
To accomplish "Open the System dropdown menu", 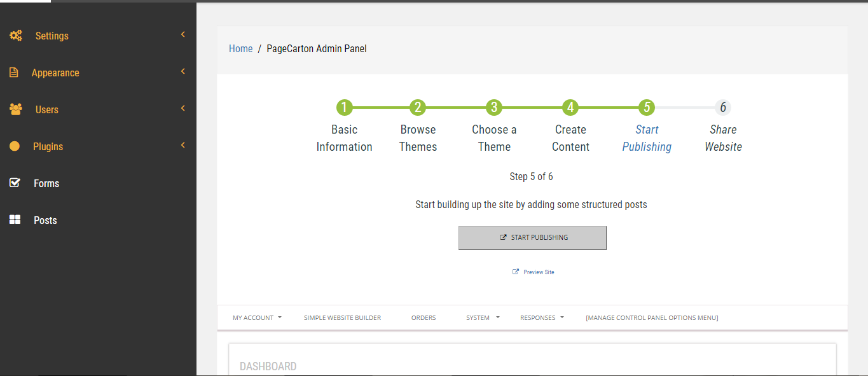I will tap(483, 317).
